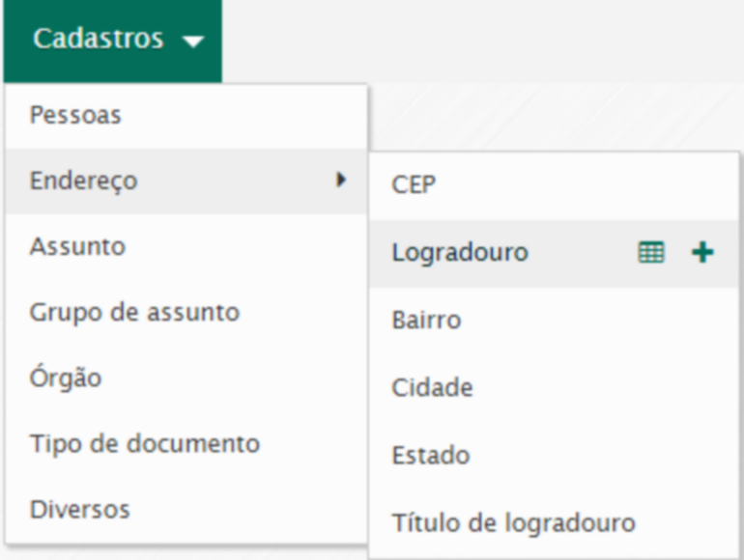Viewport: 744px width, 560px height.
Task: Open the Cadastros menu
Action: (113, 41)
